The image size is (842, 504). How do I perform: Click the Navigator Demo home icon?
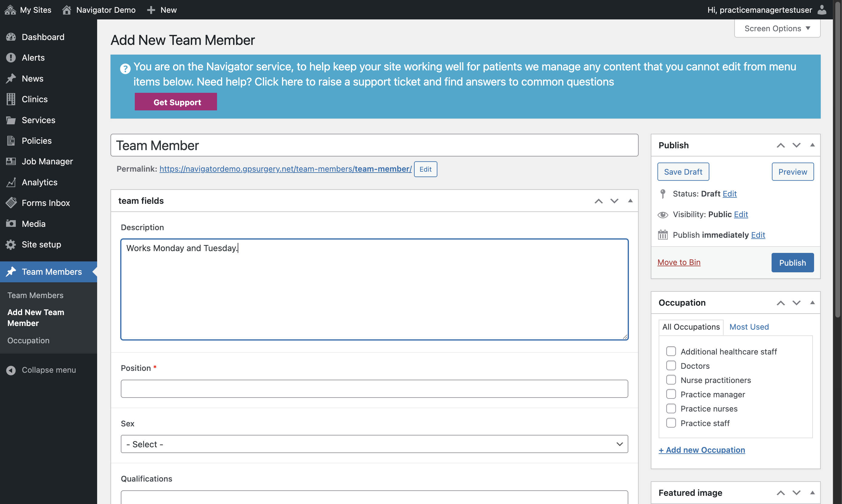pos(67,10)
